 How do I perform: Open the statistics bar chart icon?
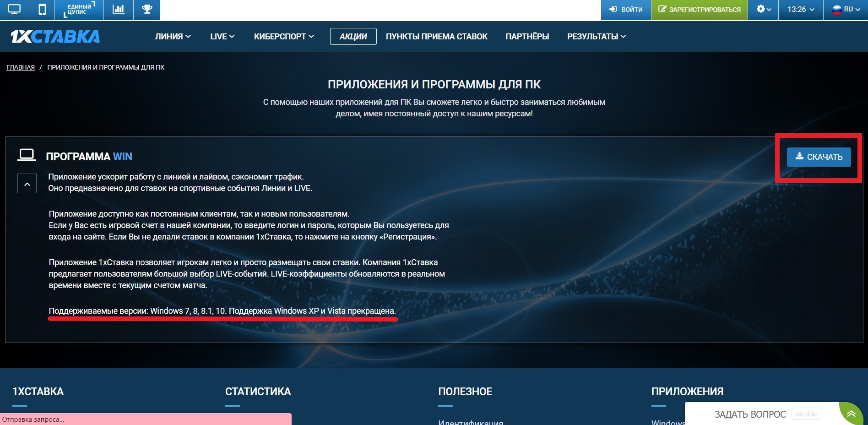[x=119, y=10]
